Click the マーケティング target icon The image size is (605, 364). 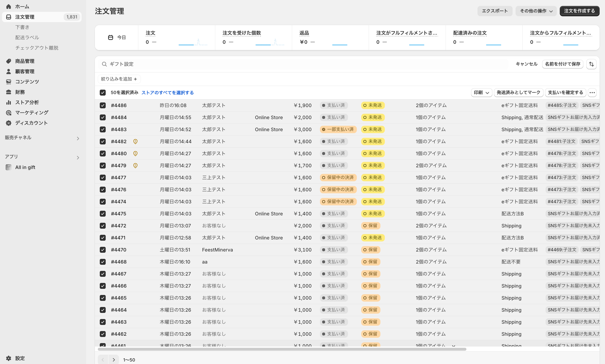click(x=9, y=113)
